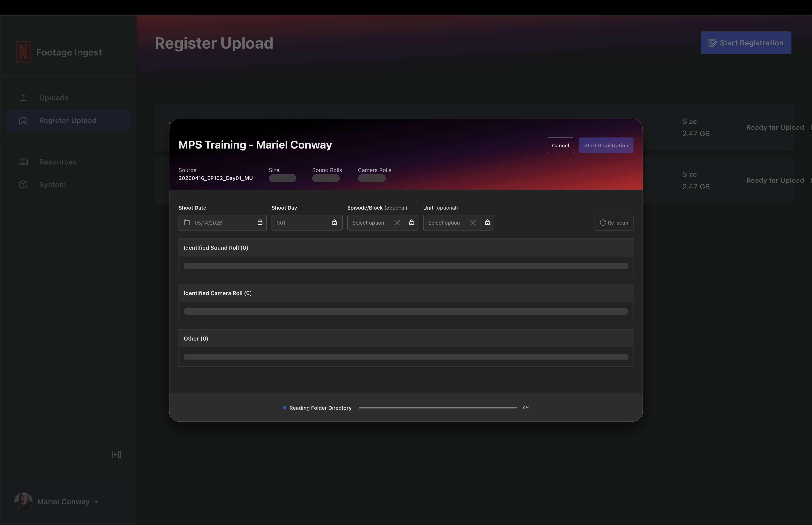Click the page-header Start Registration button
Viewport: 812px width, 525px height.
coord(746,43)
